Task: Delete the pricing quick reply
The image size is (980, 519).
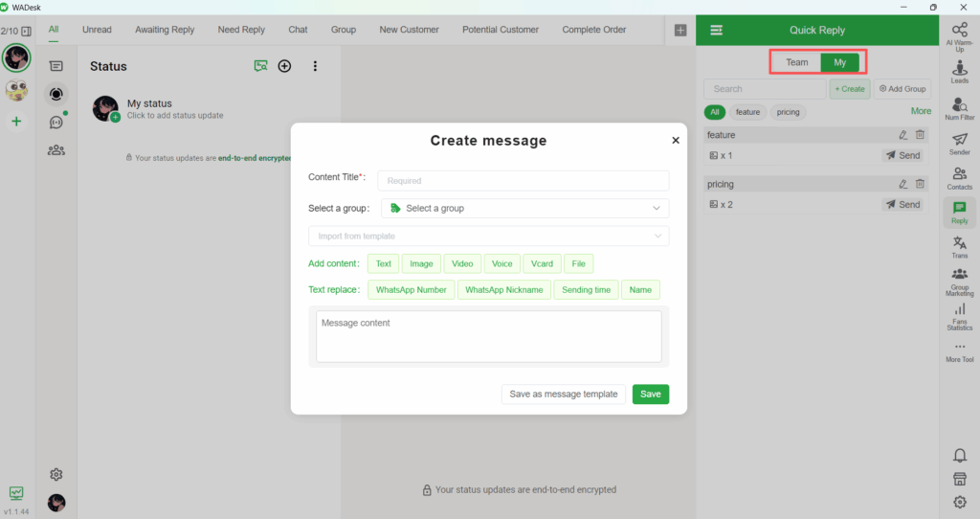Action: 920,184
